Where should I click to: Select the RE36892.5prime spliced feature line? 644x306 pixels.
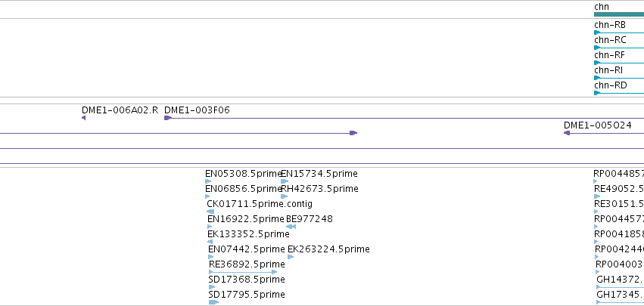click(x=243, y=272)
